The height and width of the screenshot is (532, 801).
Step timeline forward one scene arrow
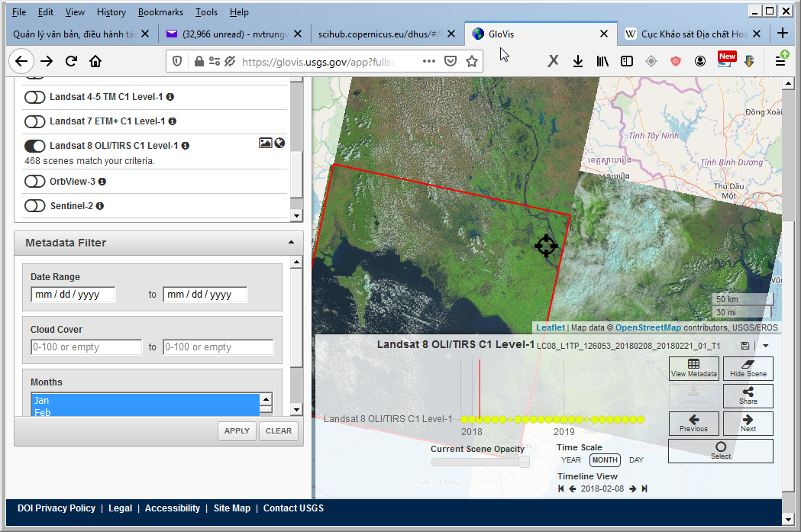point(633,488)
